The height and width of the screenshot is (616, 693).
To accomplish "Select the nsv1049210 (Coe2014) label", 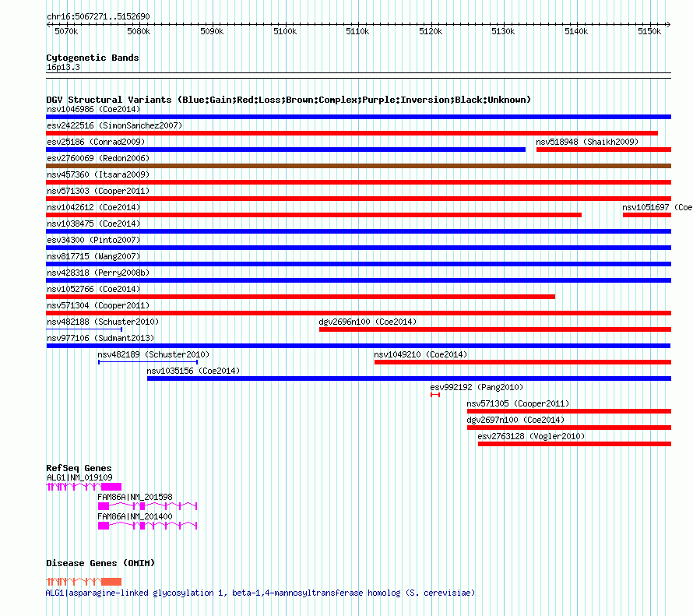I will pos(420,354).
